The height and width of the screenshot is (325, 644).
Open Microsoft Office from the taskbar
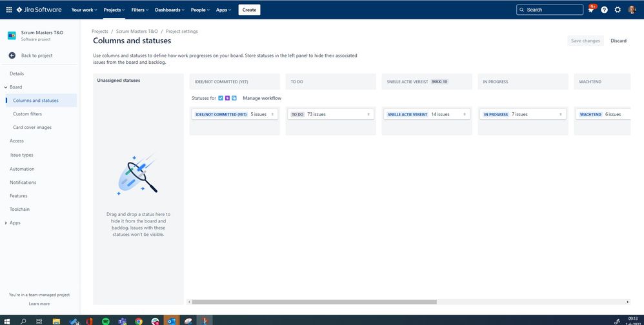89,321
